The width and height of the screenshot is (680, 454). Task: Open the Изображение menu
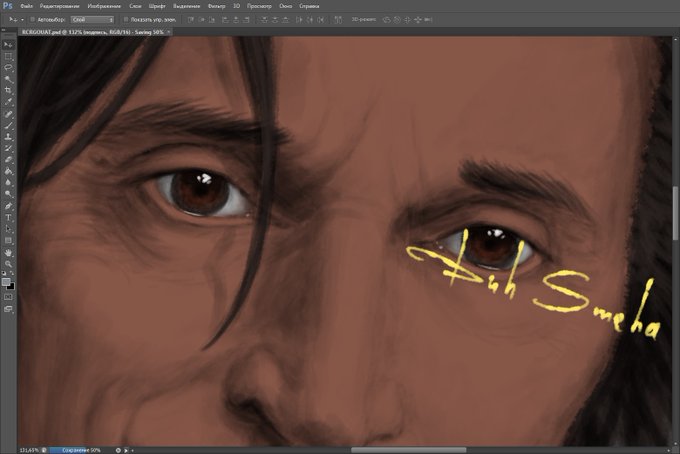click(x=104, y=6)
